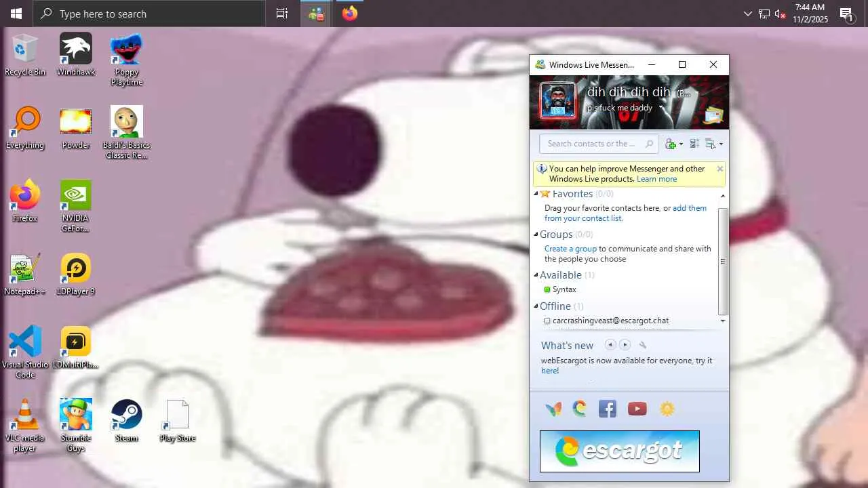This screenshot has height=488, width=868.
Task: Select the LDMultiPlayer desktop shortcut
Action: (x=76, y=348)
